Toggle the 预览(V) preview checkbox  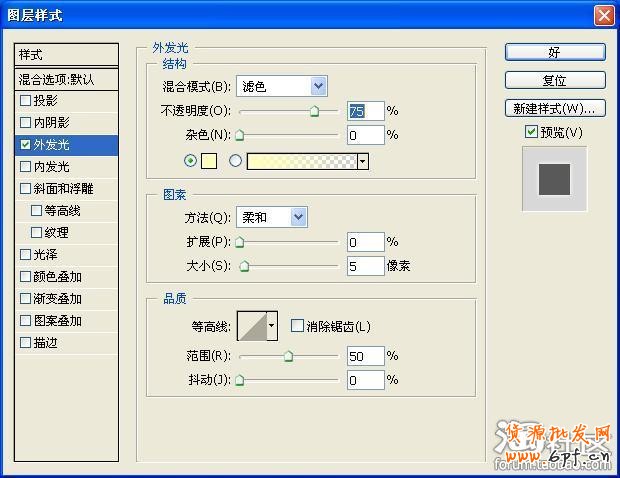[x=531, y=132]
